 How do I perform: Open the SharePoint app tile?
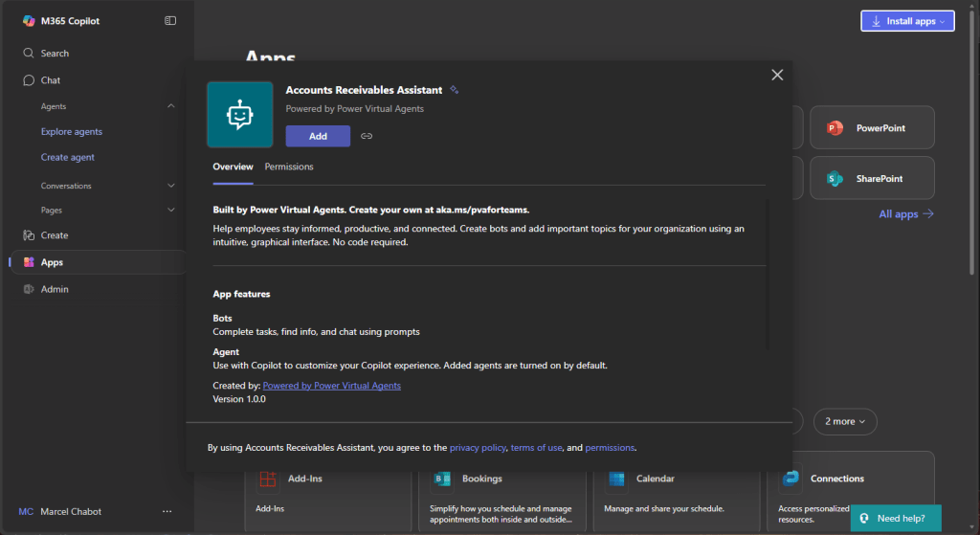click(x=872, y=179)
